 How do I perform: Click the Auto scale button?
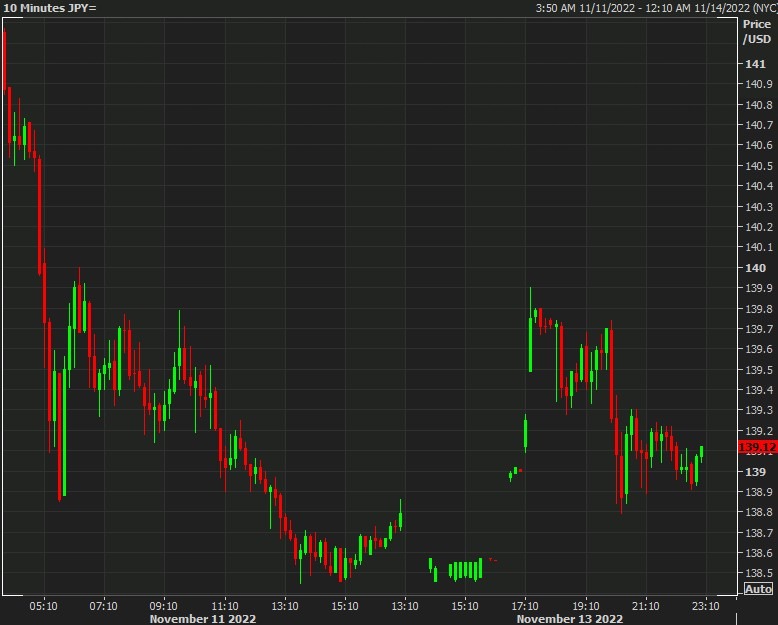tap(758, 589)
